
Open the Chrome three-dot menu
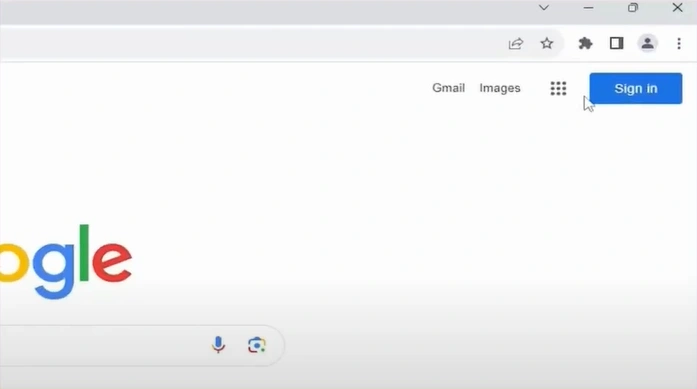click(679, 44)
